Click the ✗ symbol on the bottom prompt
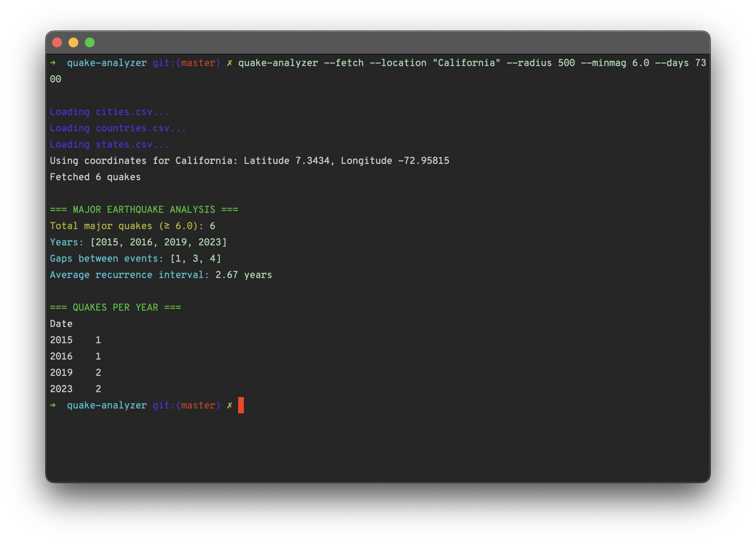 coord(230,405)
